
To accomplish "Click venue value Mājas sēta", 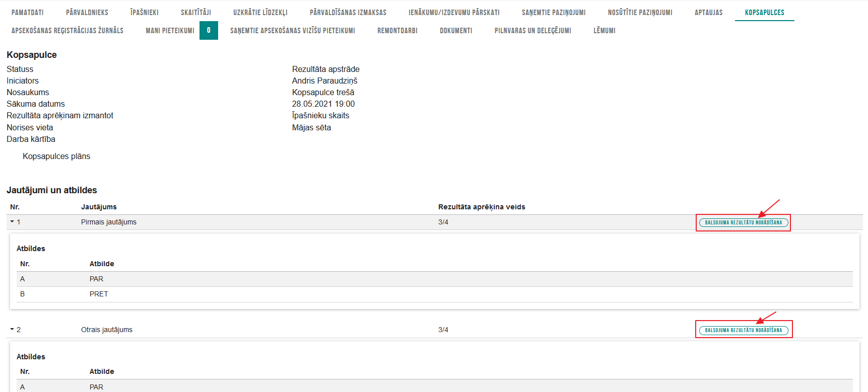I will [311, 127].
